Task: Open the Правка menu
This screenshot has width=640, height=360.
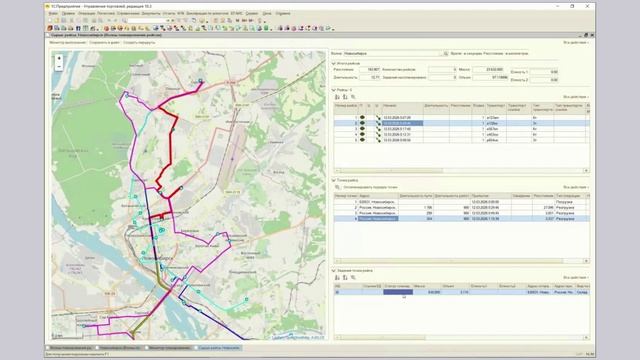Action: coord(68,13)
